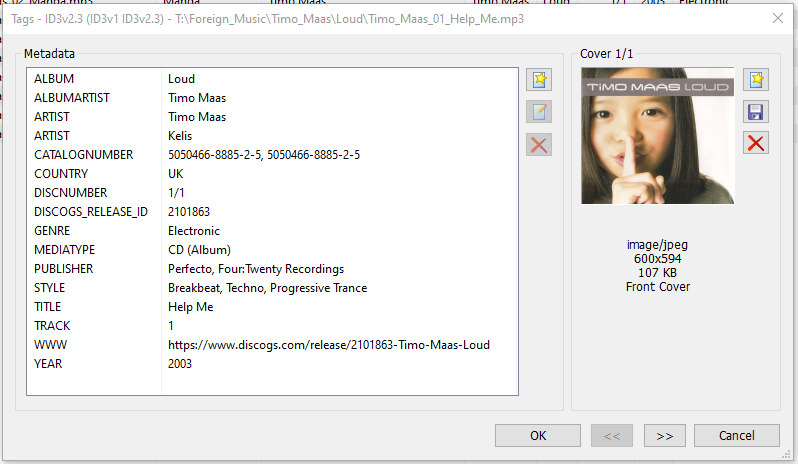Viewport: 798px width, 464px height.
Task: Select the DISCOGS_RELEASE_ID row label
Action: (x=91, y=212)
